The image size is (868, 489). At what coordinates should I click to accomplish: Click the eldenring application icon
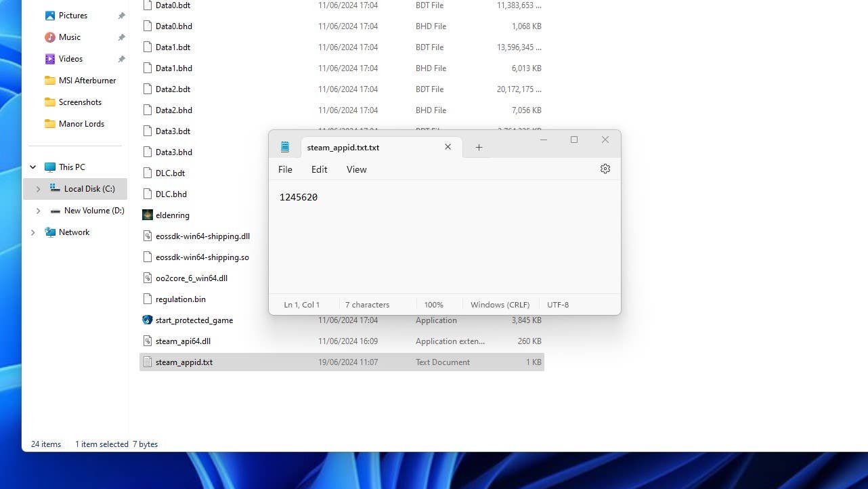click(x=148, y=215)
